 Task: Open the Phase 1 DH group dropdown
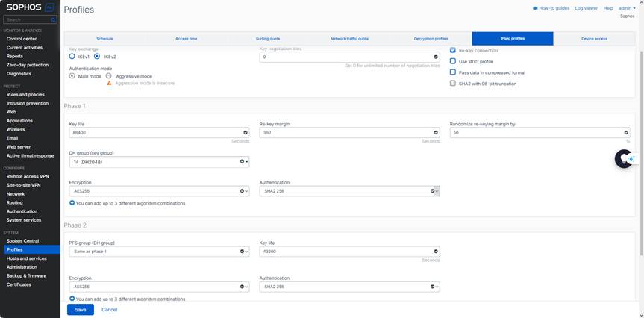(158, 161)
